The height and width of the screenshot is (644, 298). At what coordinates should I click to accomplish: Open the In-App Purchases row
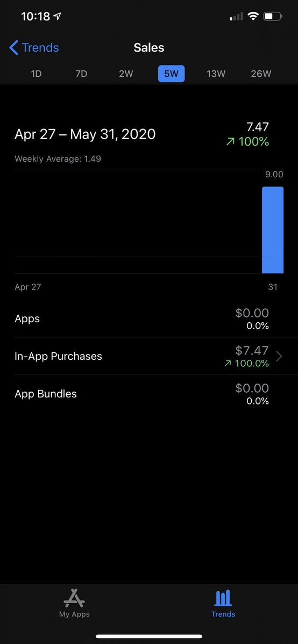149,356
